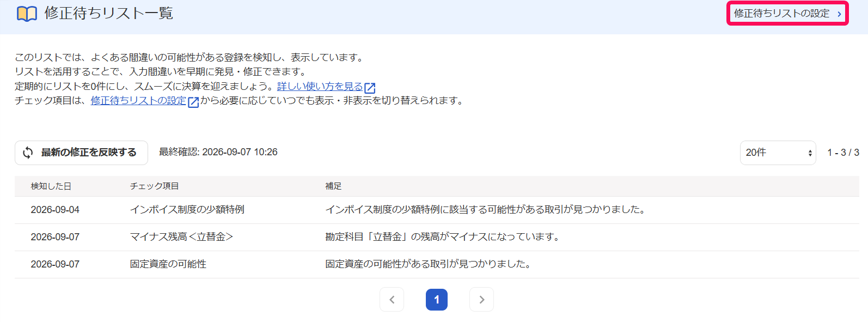
Task: Select page 1 in pagination
Action: click(437, 300)
